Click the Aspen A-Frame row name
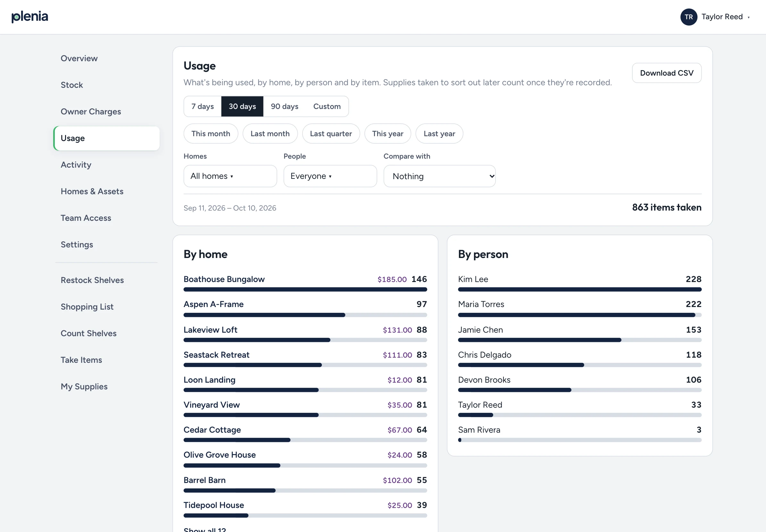 [213, 304]
